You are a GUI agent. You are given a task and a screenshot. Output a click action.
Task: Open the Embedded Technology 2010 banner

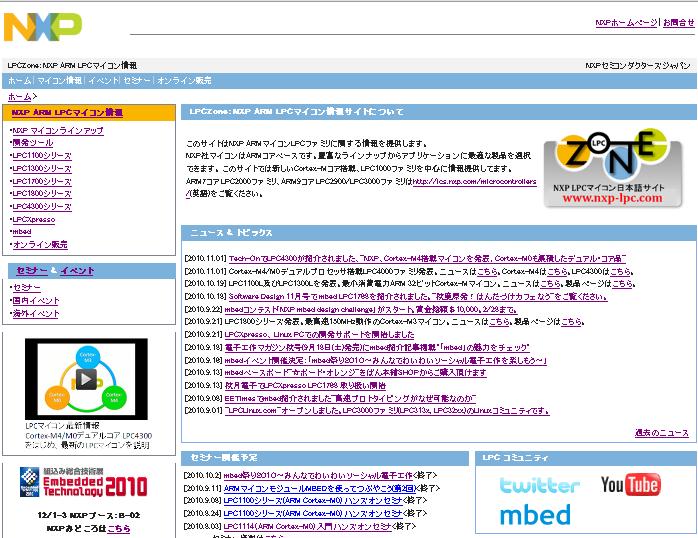[91, 487]
